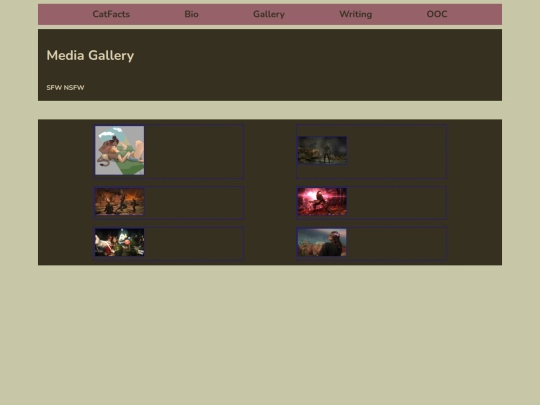Go to the Bio page
This screenshot has height=405, width=540.
(x=191, y=14)
